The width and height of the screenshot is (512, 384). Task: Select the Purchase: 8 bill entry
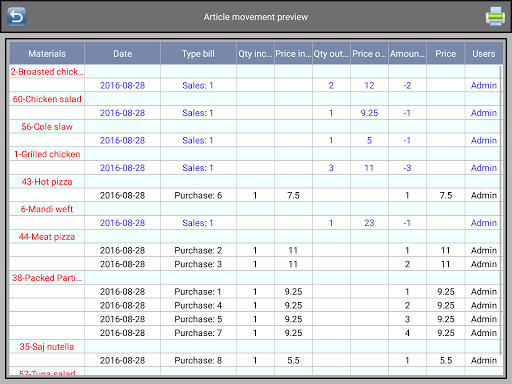[x=198, y=360]
